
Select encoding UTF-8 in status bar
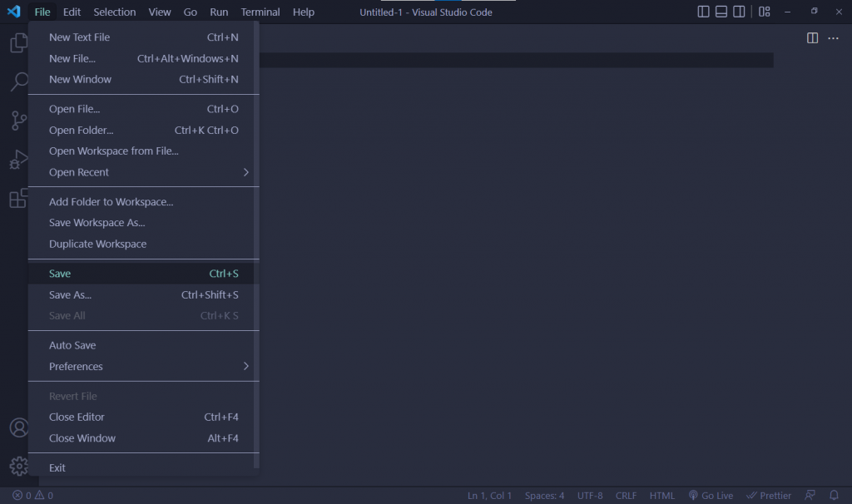(590, 496)
